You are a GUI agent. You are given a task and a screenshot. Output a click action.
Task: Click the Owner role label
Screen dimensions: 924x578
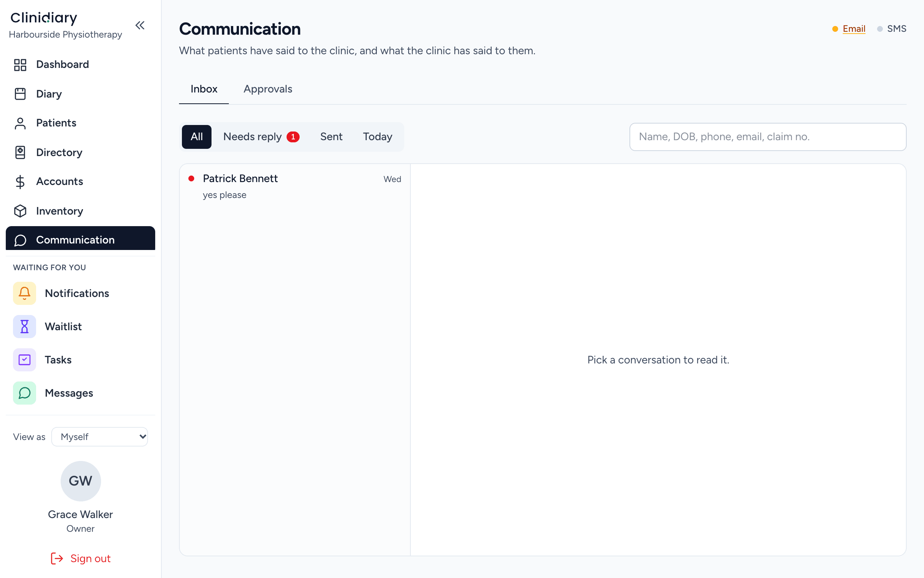click(x=80, y=529)
